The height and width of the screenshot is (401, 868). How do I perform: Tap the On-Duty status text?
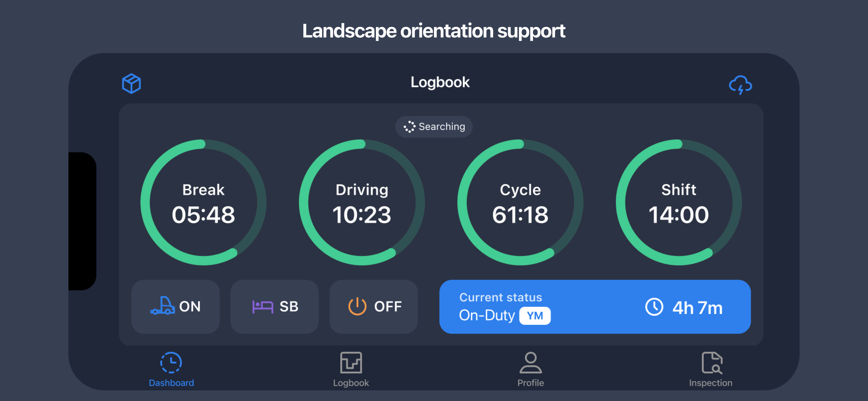point(486,315)
